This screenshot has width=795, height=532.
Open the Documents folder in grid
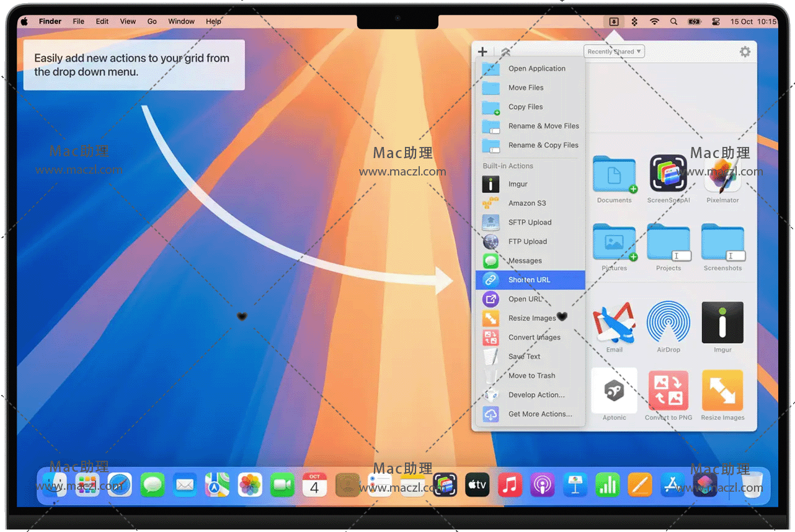click(614, 174)
